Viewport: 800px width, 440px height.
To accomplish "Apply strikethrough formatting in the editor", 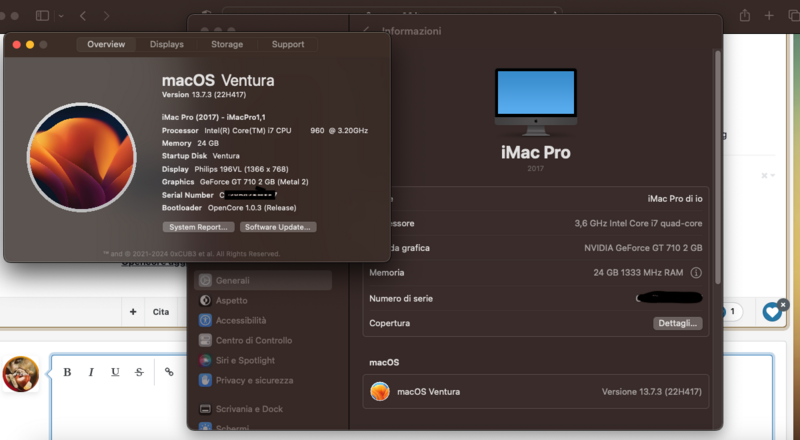I will (139, 372).
